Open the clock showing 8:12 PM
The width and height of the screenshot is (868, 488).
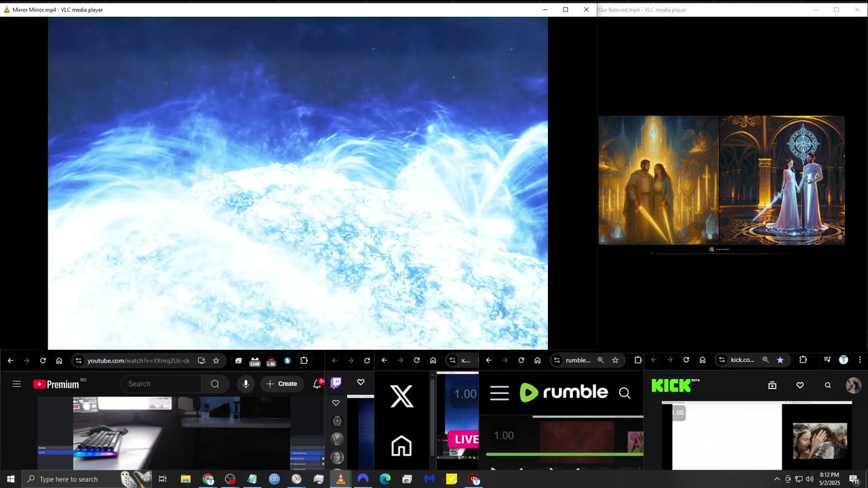(829, 479)
